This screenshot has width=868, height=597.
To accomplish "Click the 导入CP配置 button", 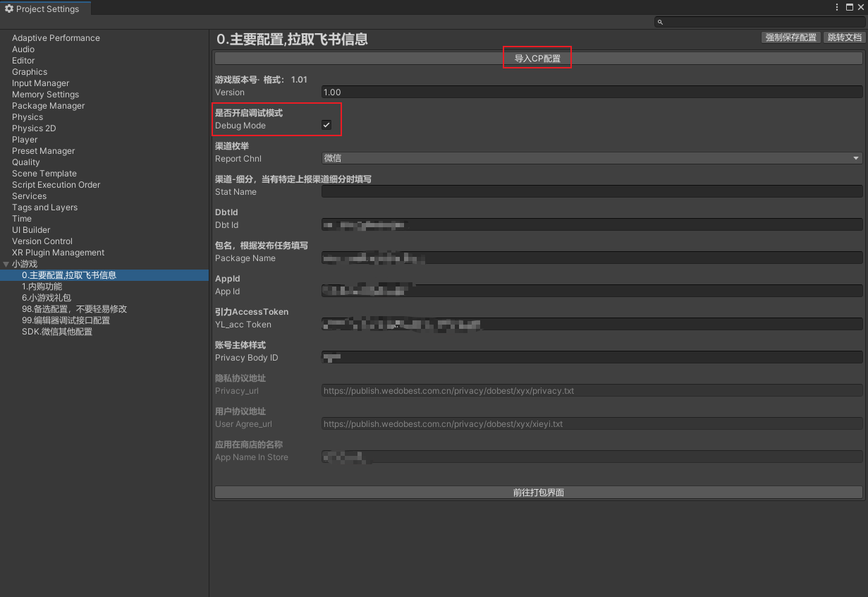I will (537, 59).
